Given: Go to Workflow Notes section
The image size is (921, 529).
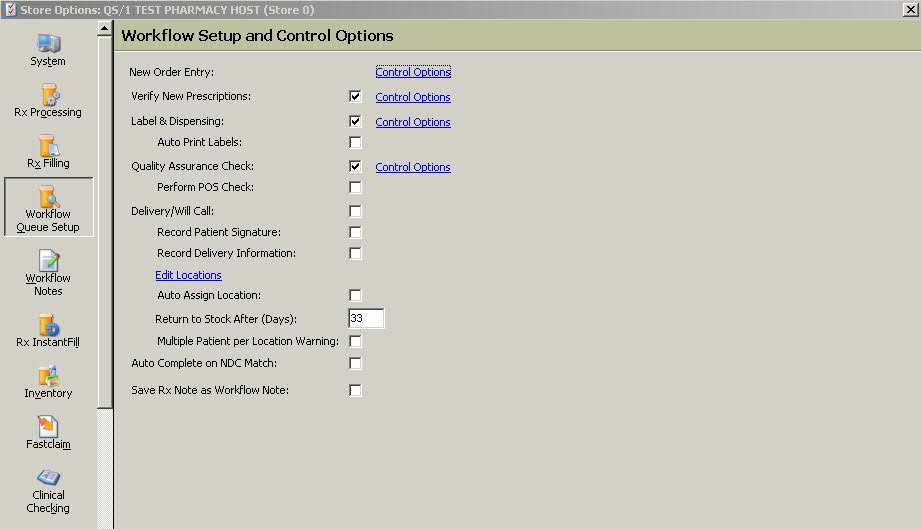Looking at the screenshot, I should tap(48, 273).
